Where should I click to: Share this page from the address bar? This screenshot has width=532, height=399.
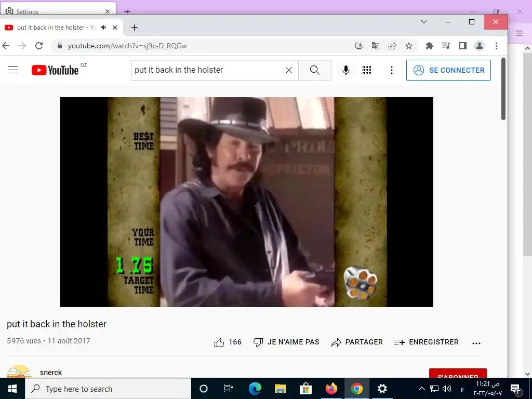pyautogui.click(x=392, y=46)
